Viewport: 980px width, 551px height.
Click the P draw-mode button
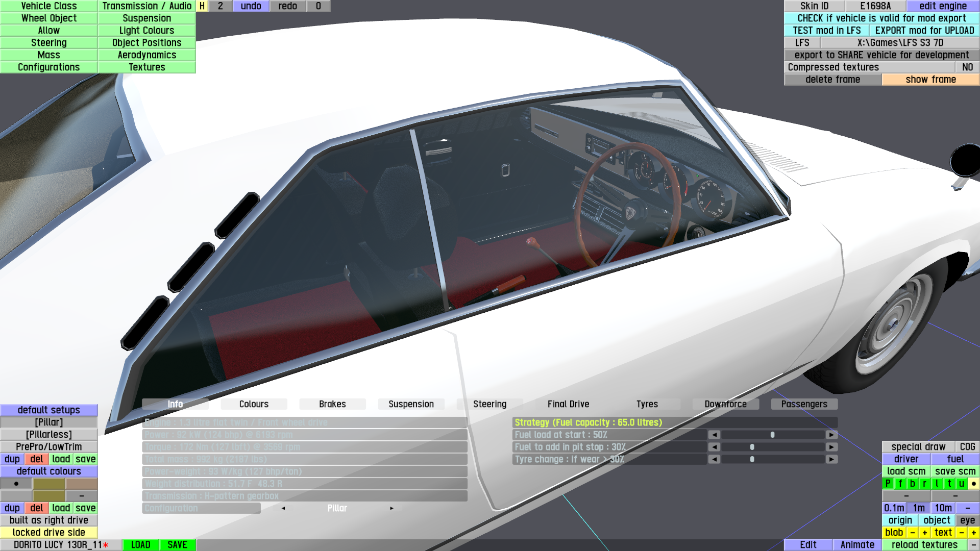(x=888, y=484)
